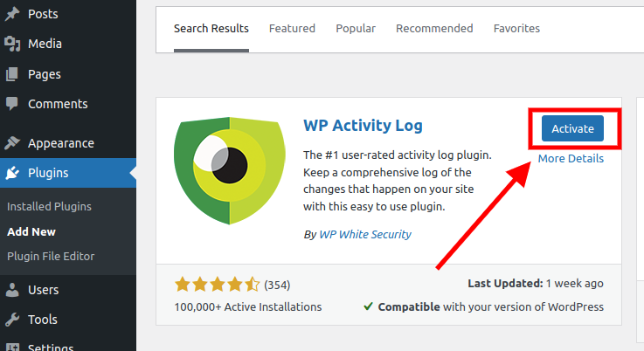The image size is (644, 351).
Task: Open Plugin File Editor submenu item
Action: 51,256
